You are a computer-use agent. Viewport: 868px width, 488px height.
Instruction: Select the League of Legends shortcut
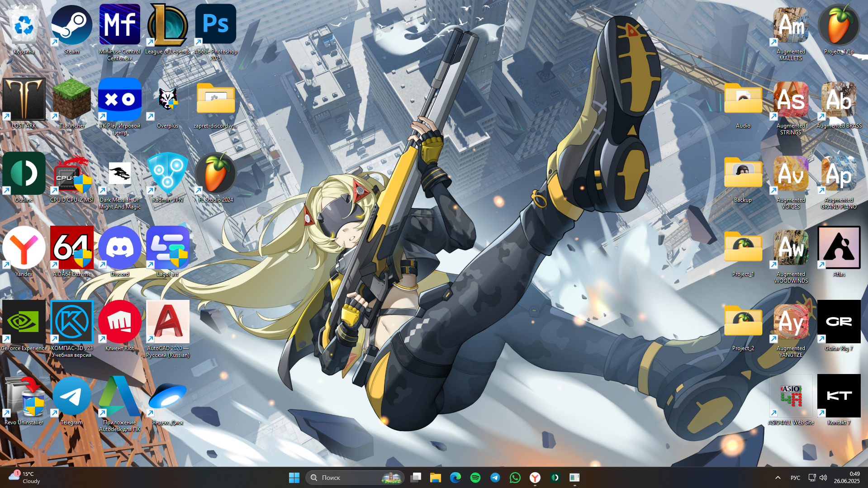pos(168,29)
